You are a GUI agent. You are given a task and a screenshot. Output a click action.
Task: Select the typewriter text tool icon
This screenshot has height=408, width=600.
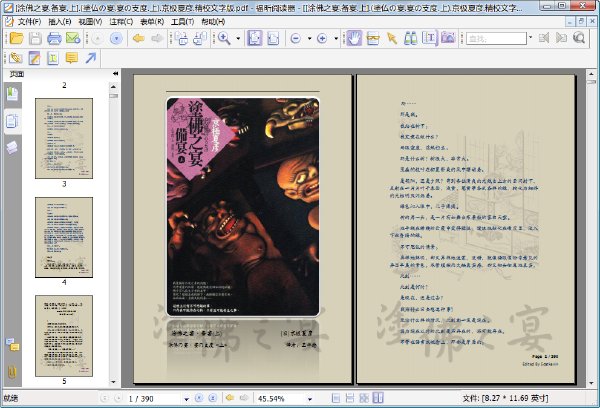(x=53, y=58)
